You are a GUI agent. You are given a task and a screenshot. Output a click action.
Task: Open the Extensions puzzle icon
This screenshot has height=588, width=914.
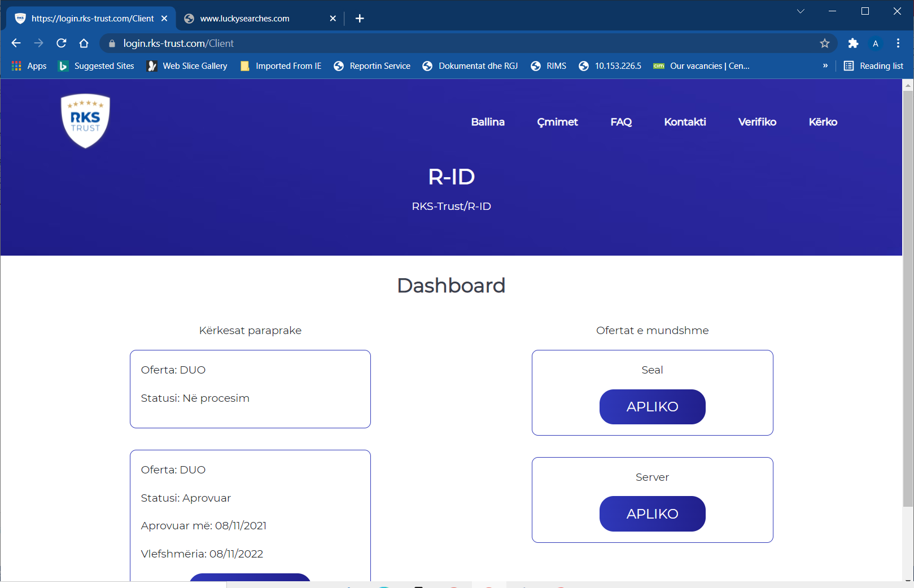(853, 43)
